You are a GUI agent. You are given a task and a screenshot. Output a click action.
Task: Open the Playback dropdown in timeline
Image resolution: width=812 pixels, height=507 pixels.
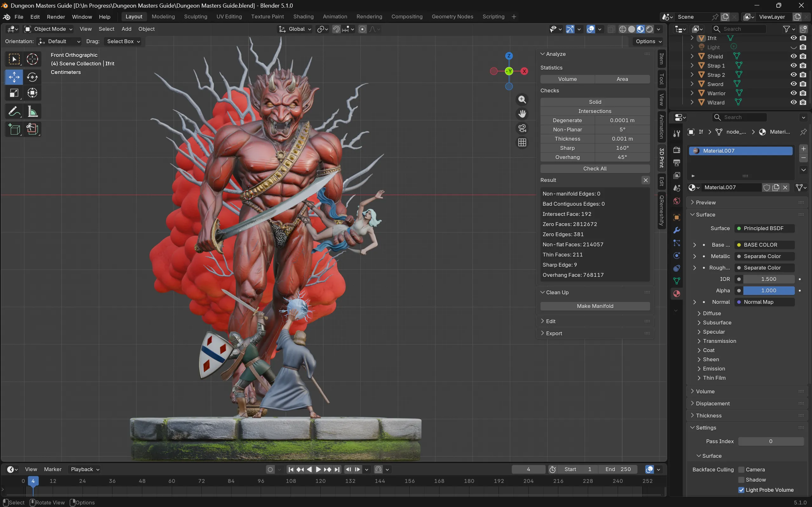[x=84, y=470]
